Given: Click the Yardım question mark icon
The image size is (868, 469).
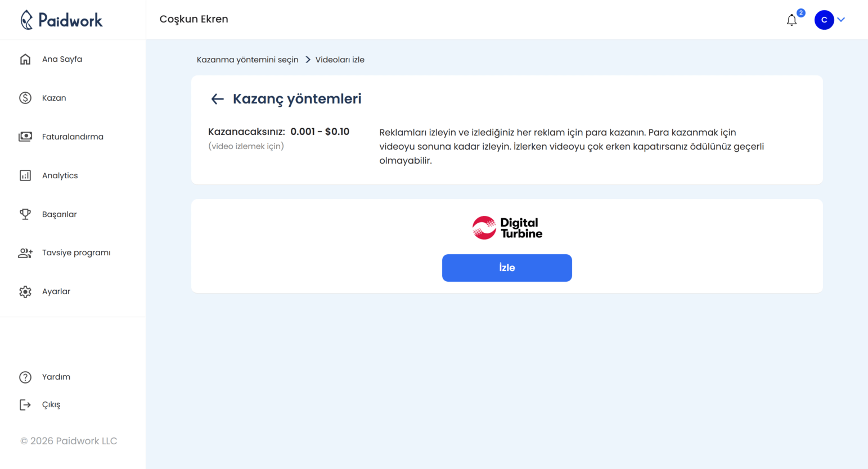Looking at the screenshot, I should [x=25, y=377].
